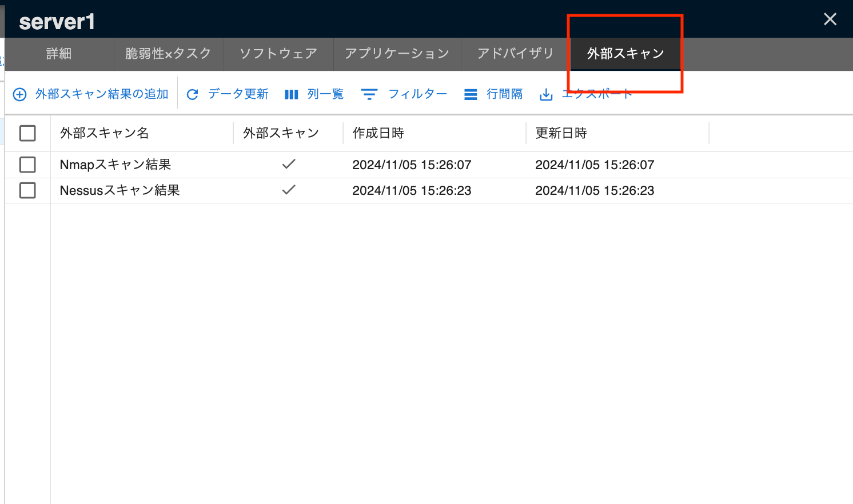The height and width of the screenshot is (504, 853).
Task: Open sorting options on 外部スキャン名 column header
Action: (x=103, y=133)
